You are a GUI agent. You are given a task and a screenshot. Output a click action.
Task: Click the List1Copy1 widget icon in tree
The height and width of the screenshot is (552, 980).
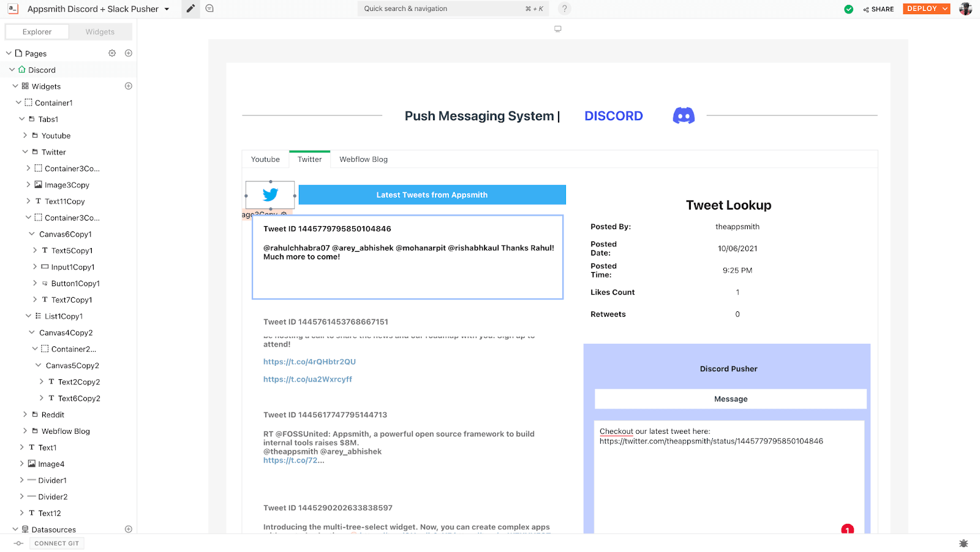pos(38,316)
